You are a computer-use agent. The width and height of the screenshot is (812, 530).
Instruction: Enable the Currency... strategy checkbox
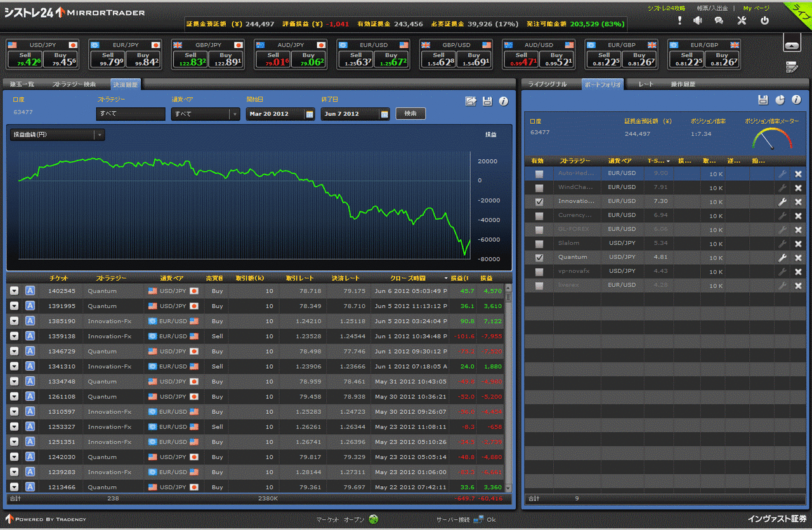pyautogui.click(x=539, y=216)
